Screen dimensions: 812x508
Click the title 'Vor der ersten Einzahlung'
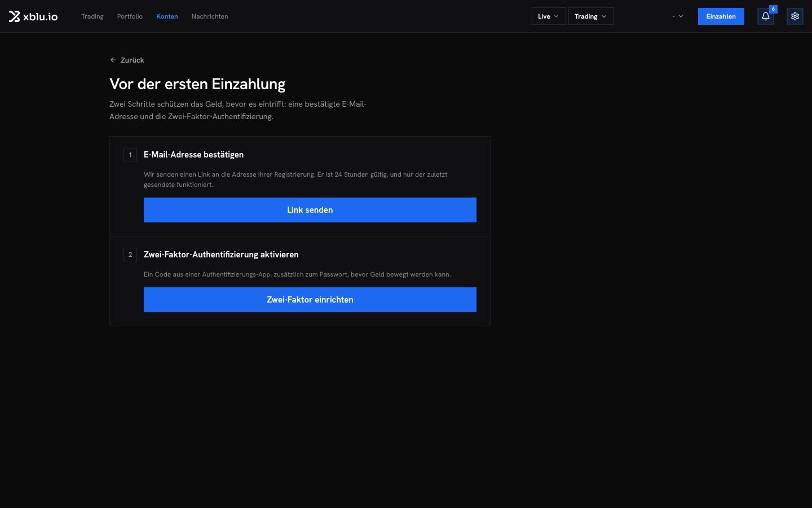tap(197, 84)
